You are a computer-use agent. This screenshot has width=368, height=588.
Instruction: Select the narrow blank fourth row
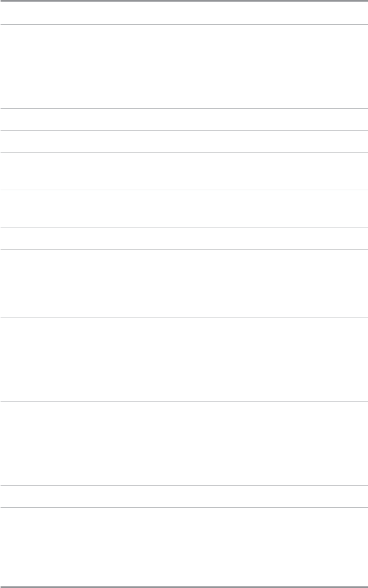[184, 141]
